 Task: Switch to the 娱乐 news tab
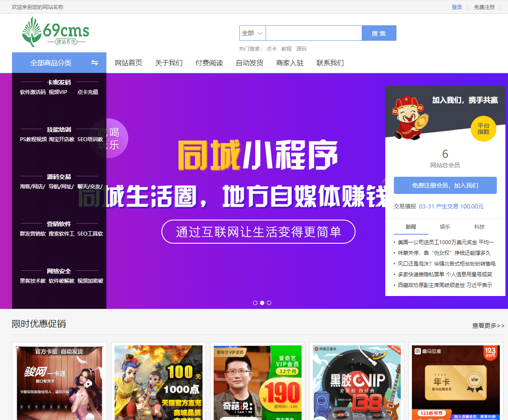(445, 227)
